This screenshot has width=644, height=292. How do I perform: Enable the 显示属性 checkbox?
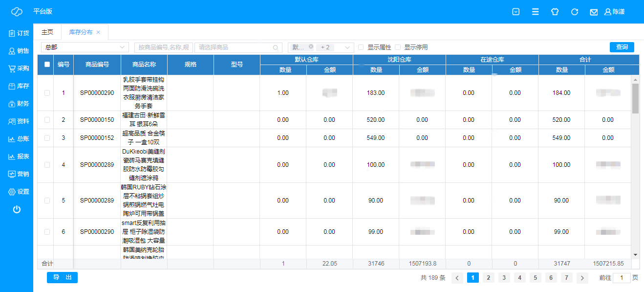pos(361,47)
